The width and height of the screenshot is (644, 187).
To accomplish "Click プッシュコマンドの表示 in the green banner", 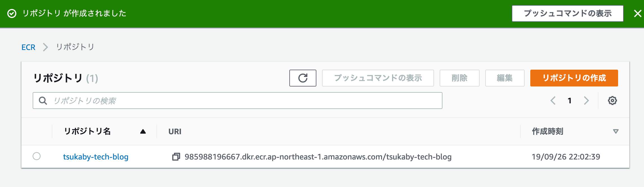I will click(x=567, y=13).
